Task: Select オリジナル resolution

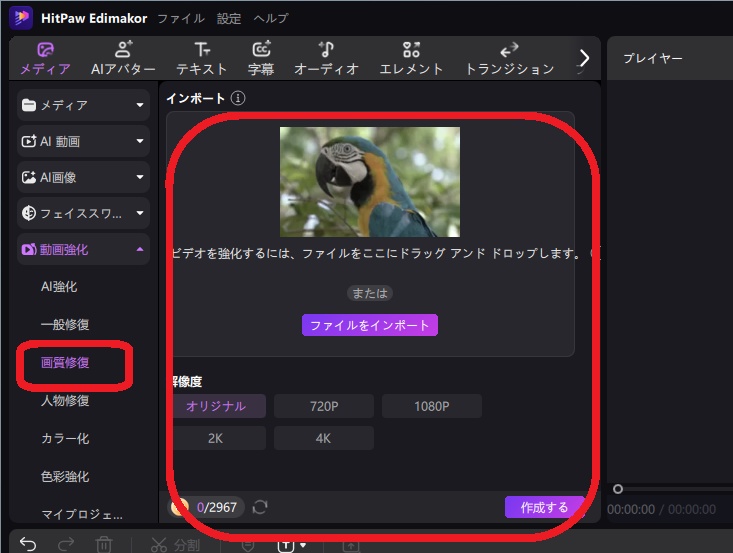Action: coord(216,406)
